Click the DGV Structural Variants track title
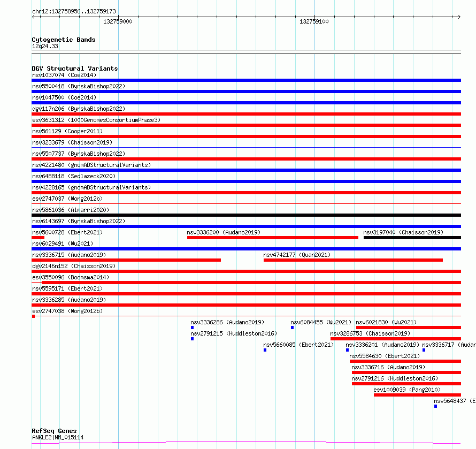This screenshot has height=449, width=476. pos(75,69)
